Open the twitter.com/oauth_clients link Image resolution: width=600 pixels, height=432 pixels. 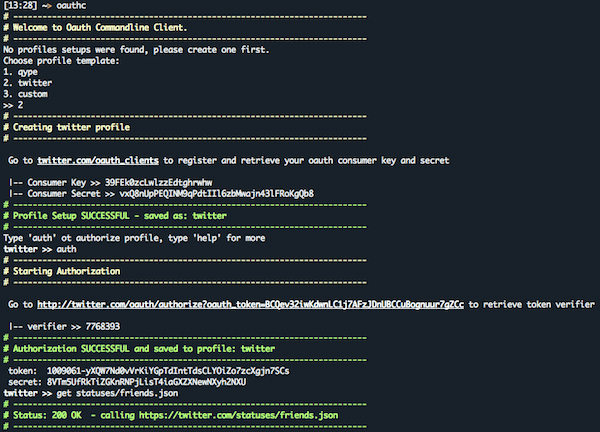click(x=98, y=160)
